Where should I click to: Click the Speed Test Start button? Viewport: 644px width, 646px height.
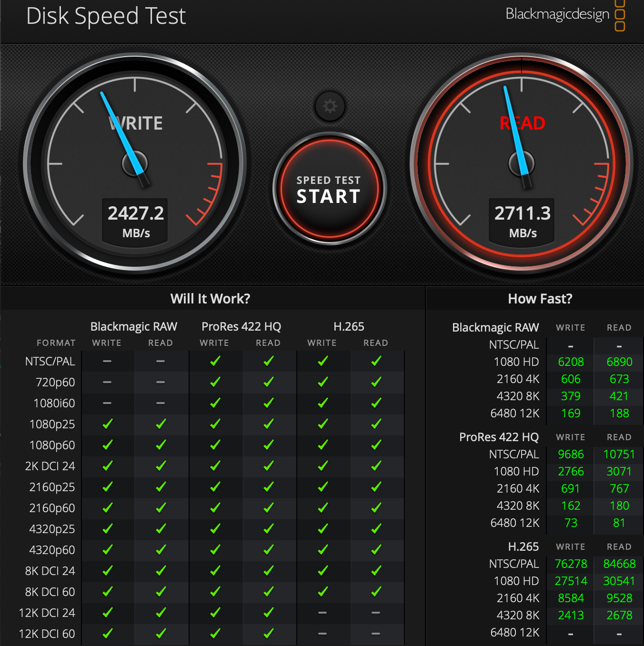pyautogui.click(x=330, y=189)
